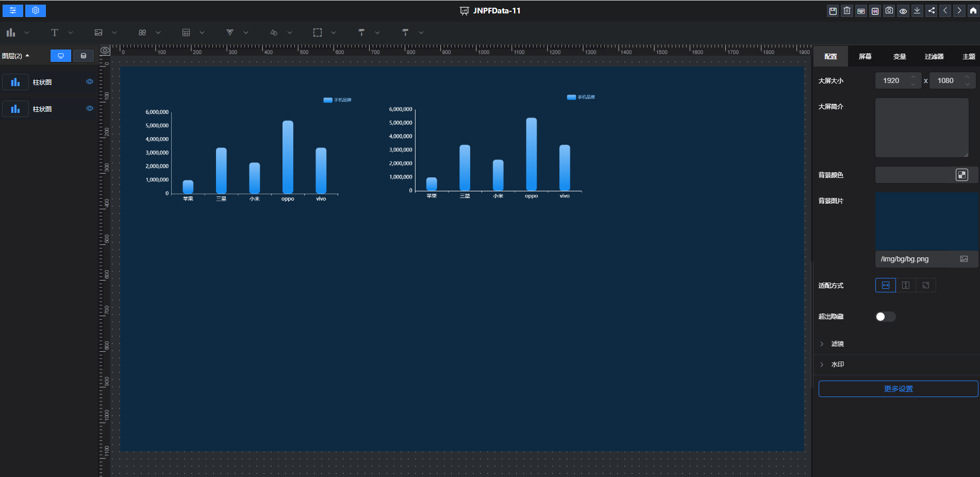Open the chart component dropdown arrow

27,32
